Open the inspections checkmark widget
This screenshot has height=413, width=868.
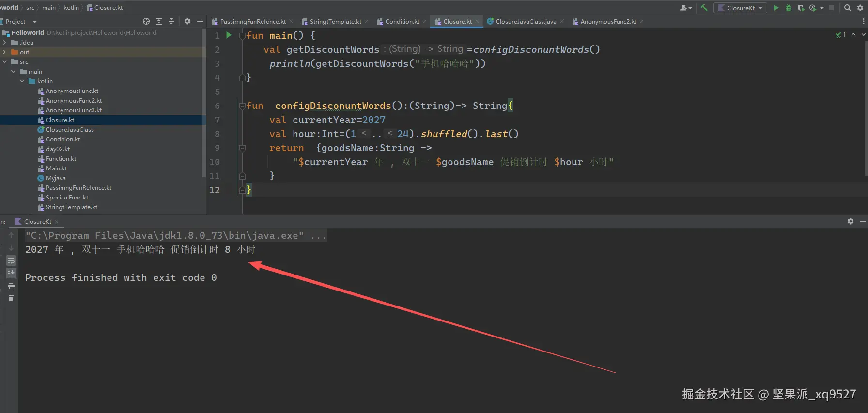[841, 35]
